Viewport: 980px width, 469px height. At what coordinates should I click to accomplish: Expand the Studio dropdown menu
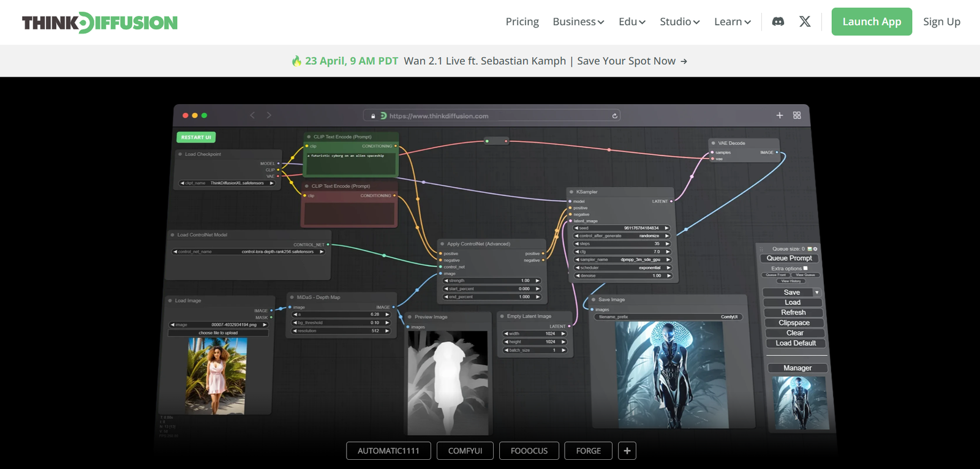point(679,21)
